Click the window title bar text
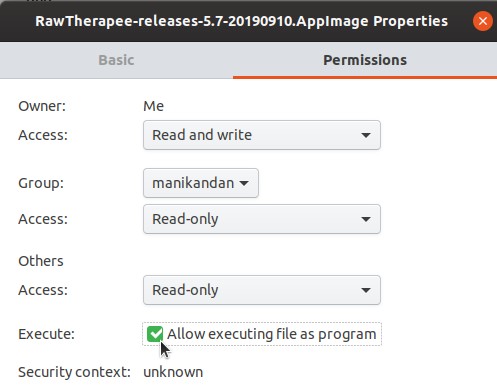Screen dimensions: 497x389 point(241,21)
